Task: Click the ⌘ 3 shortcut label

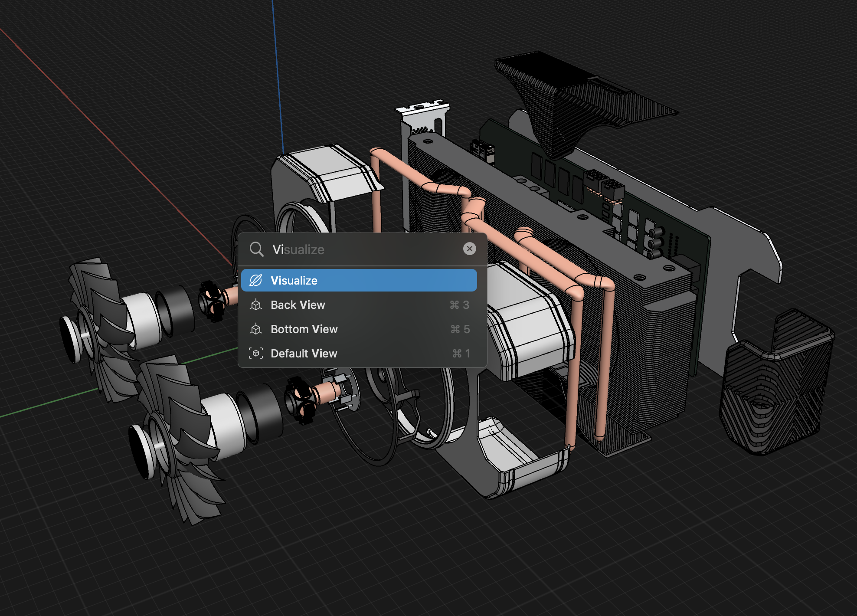Action: click(x=459, y=305)
